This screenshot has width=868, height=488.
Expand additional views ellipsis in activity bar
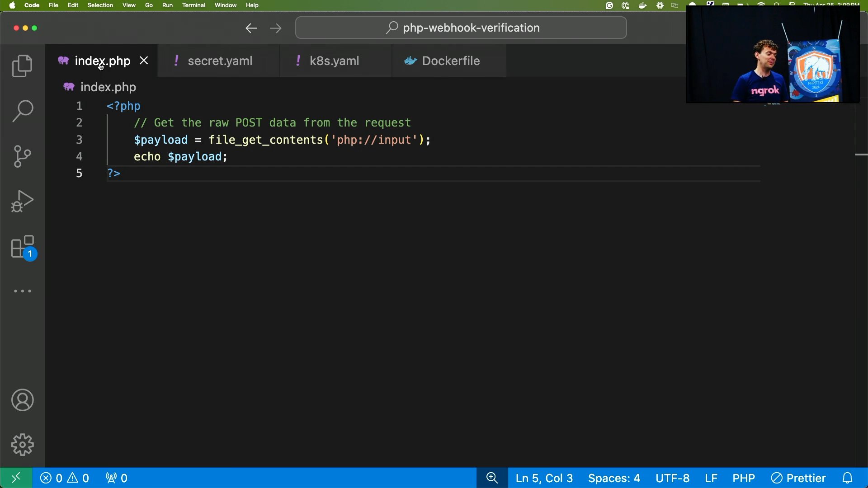pos(22,291)
